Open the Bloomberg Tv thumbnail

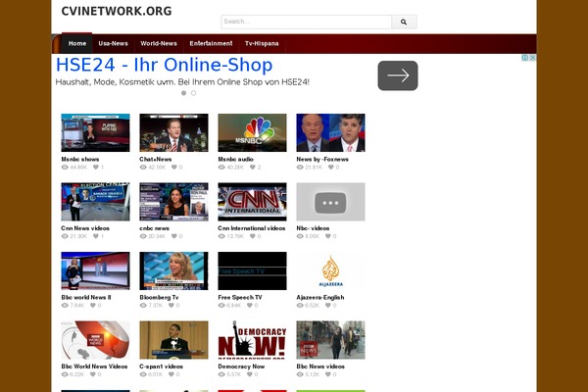[174, 270]
